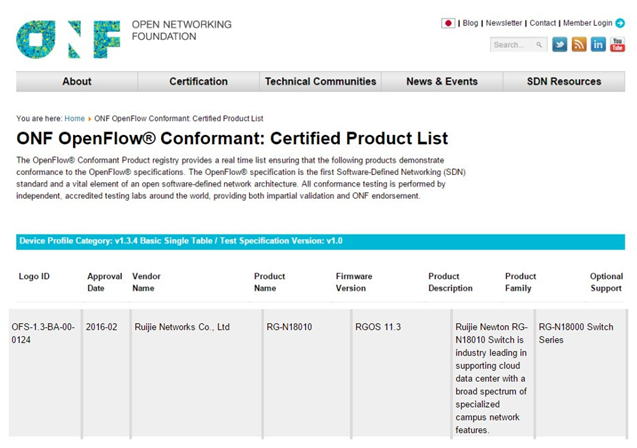Click the Ruijie Newton product description text
637x448 pixels.
pos(491,379)
